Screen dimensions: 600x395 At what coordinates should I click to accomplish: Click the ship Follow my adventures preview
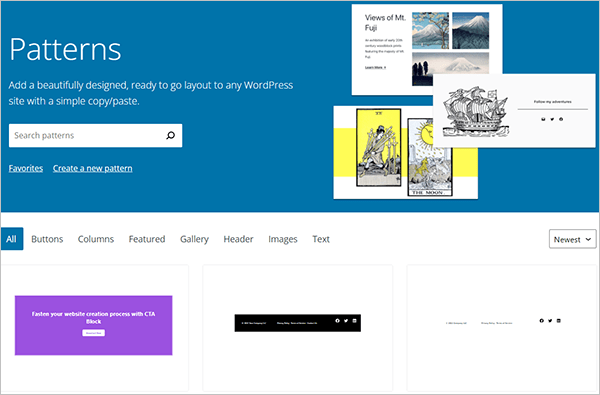(x=514, y=111)
